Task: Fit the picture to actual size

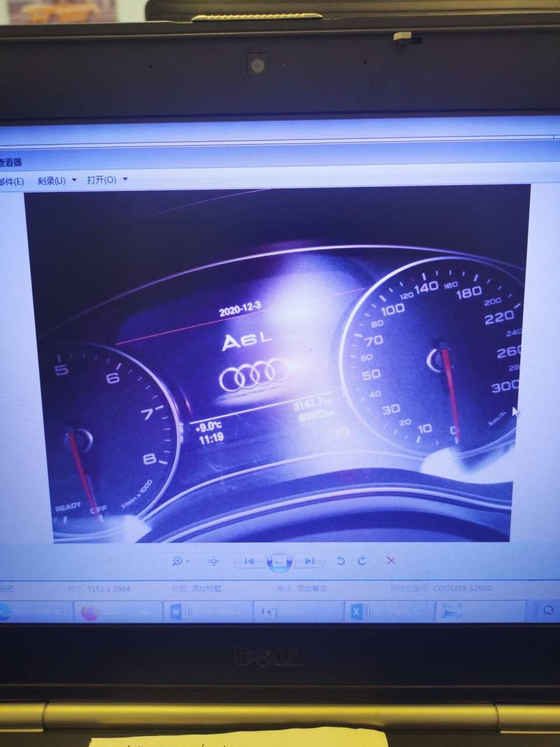Action: [214, 561]
